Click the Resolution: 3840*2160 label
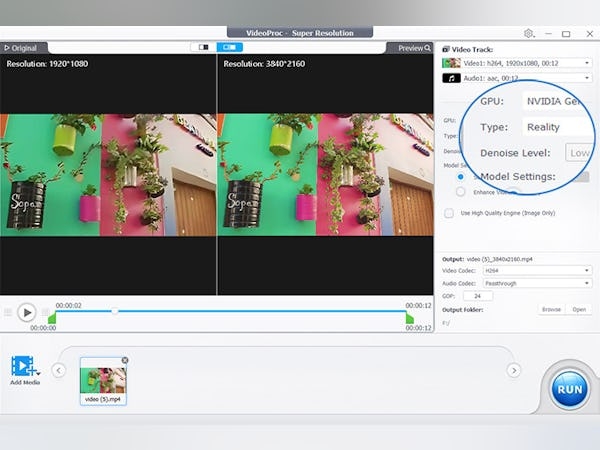600x450 pixels. [264, 64]
